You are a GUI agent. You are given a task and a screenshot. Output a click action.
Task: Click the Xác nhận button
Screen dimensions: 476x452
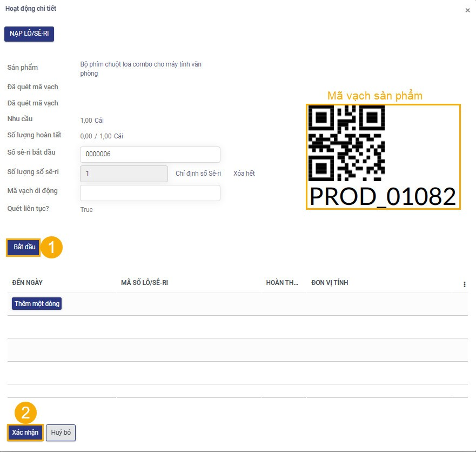pyautogui.click(x=25, y=433)
